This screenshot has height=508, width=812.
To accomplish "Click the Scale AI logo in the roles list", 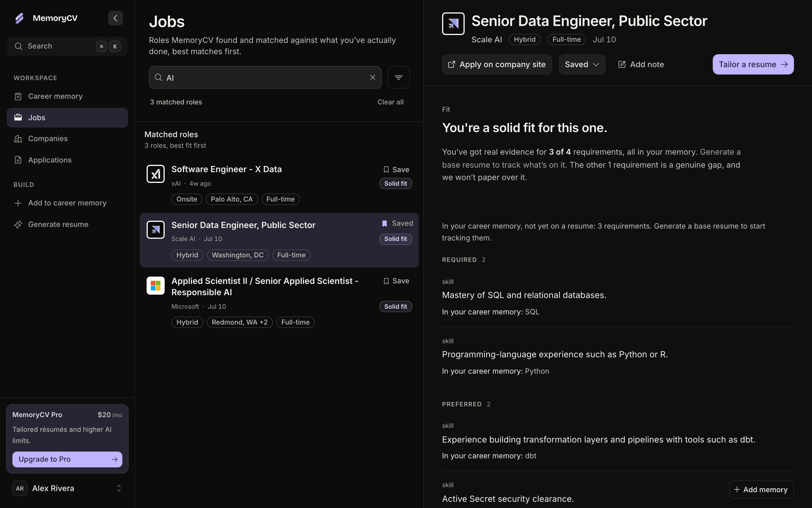I will point(156,230).
